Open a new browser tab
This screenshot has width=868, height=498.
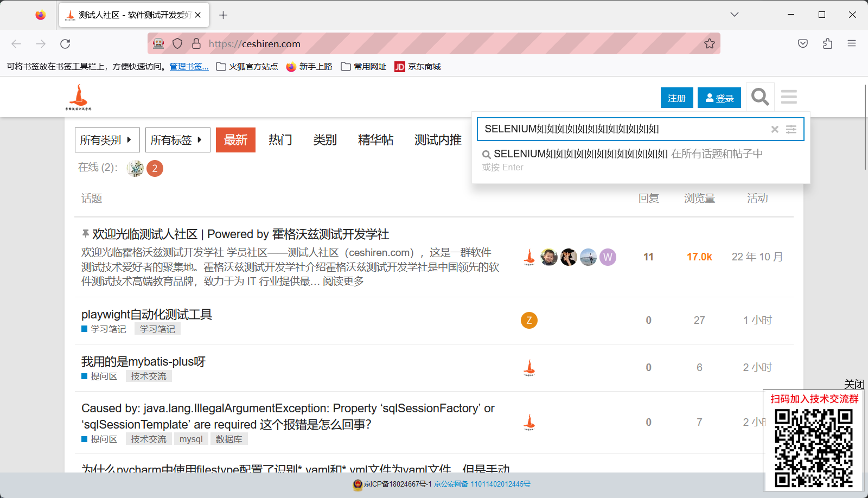tap(223, 15)
